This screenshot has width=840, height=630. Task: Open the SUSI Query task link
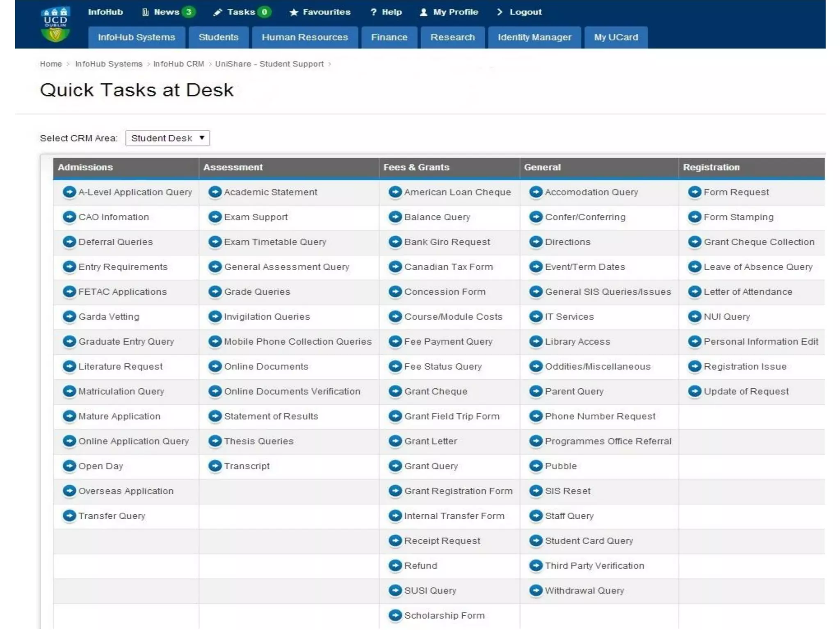(x=430, y=591)
